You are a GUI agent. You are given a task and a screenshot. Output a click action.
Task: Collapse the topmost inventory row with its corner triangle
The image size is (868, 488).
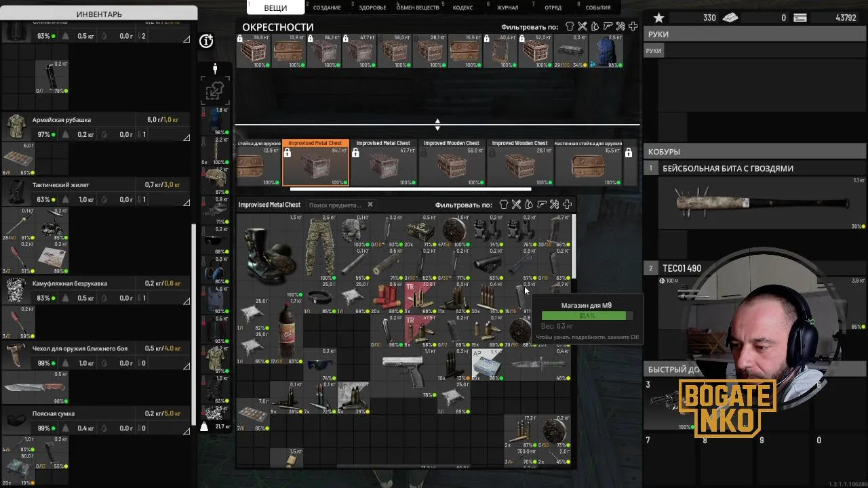(x=186, y=39)
